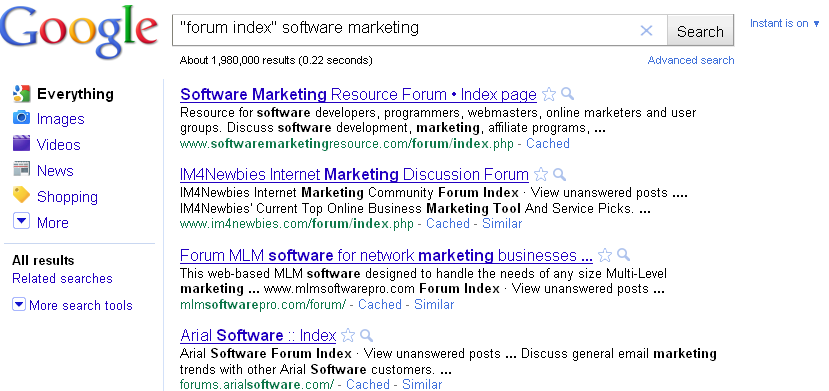Click the forums.arialsoftware.com/ URL text

click(x=257, y=384)
